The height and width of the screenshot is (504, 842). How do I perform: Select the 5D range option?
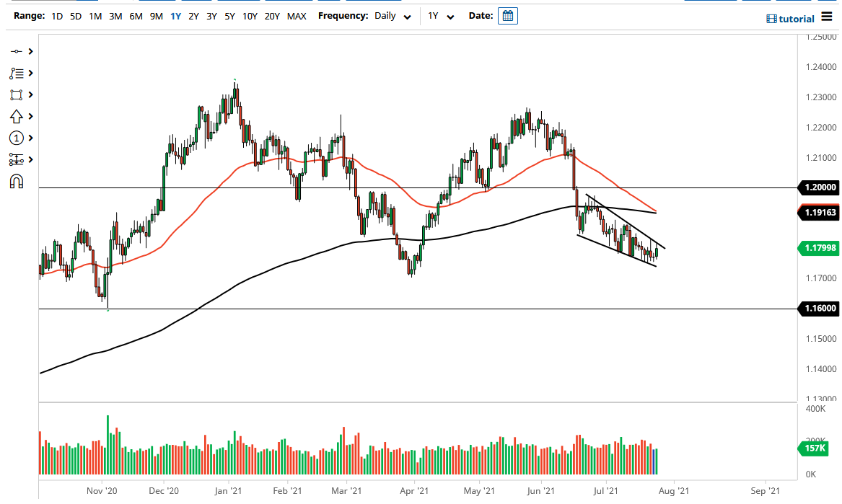pyautogui.click(x=75, y=15)
